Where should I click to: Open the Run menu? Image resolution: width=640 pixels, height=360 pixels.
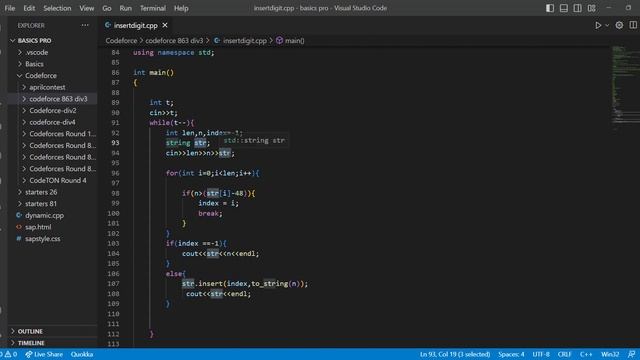(126, 8)
